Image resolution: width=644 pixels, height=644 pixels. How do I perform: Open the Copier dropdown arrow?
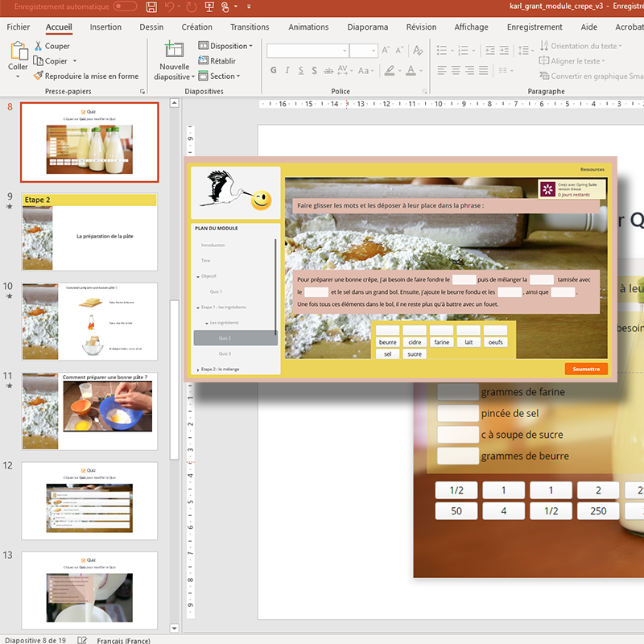(x=75, y=61)
